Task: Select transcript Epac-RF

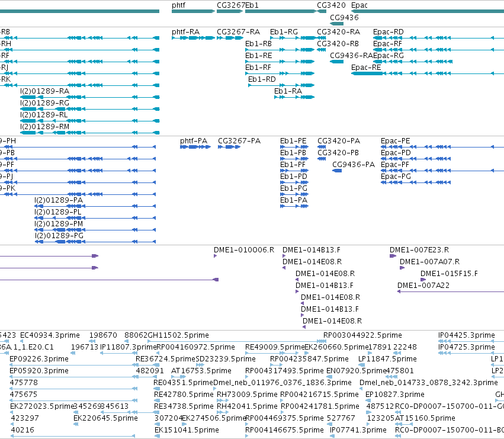Action: click(x=387, y=44)
